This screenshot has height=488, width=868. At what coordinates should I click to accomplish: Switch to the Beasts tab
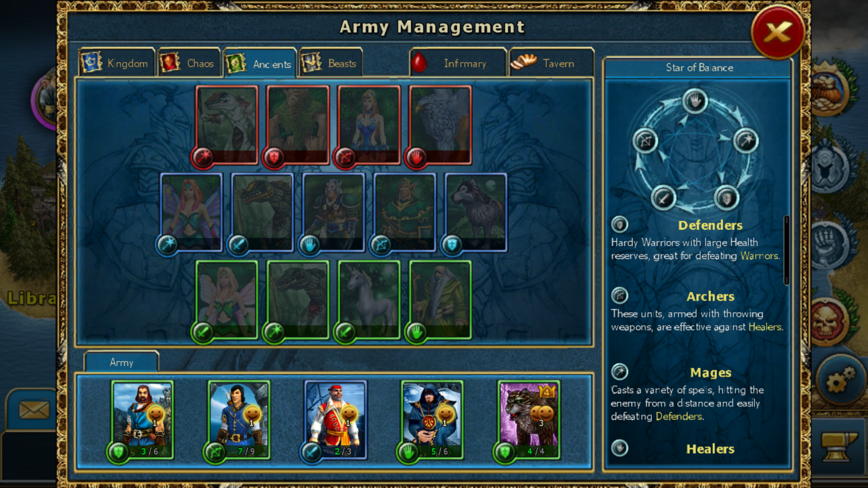pos(330,63)
